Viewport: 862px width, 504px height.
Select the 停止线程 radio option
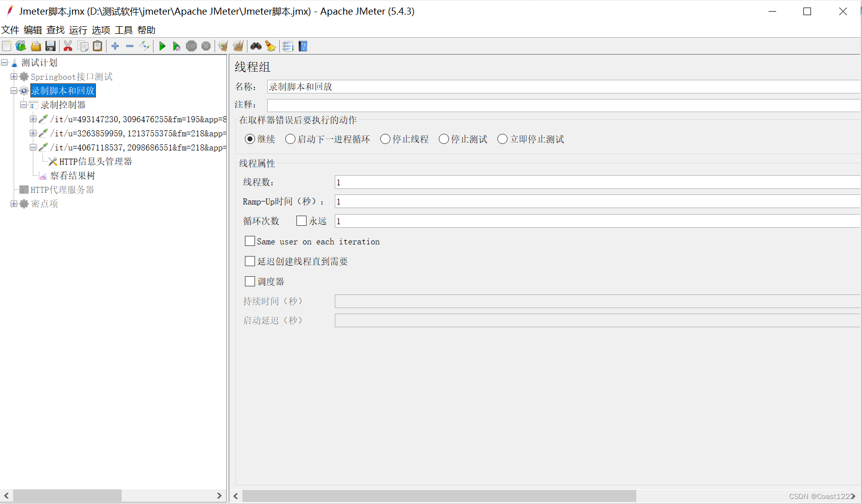point(385,139)
